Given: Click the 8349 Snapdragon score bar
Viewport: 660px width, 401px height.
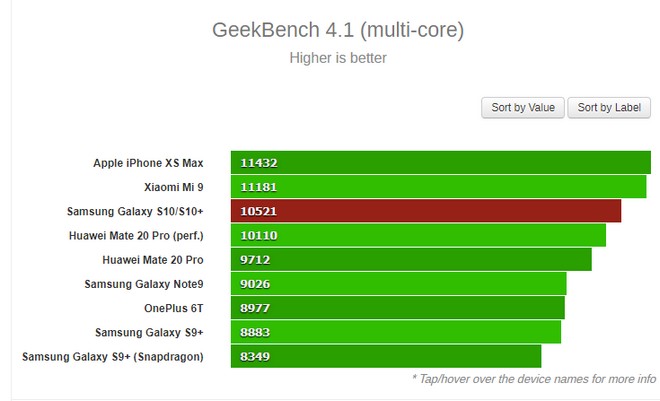Looking at the screenshot, I should pyautogui.click(x=385, y=356).
